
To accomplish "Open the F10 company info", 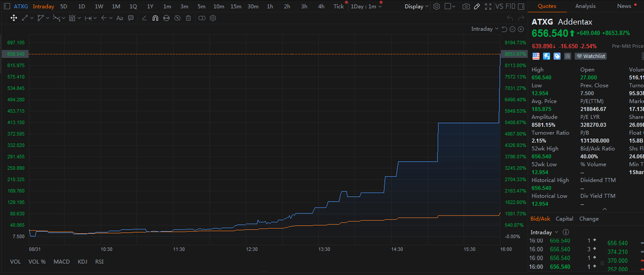I will pyautogui.click(x=510, y=6).
